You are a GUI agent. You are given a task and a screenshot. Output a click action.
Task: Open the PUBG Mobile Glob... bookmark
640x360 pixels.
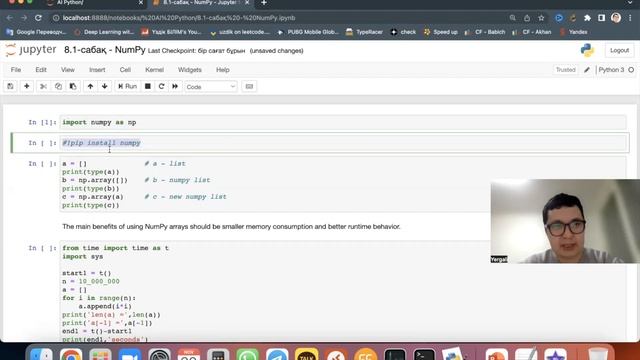(x=308, y=32)
